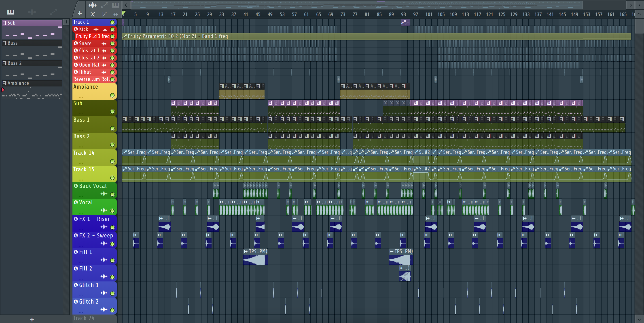This screenshot has width=644, height=323.
Task: Collapse the Kick track group arrow
Action: [x=105, y=29]
